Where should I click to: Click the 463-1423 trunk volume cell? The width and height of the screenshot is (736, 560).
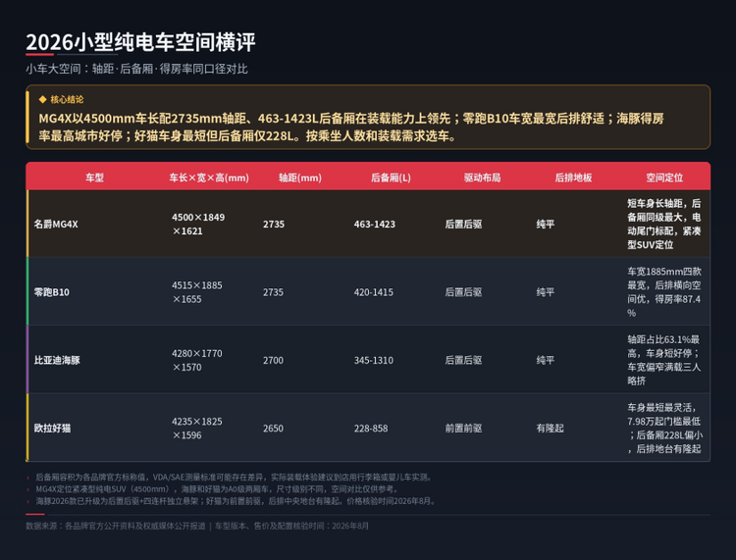[375, 225]
